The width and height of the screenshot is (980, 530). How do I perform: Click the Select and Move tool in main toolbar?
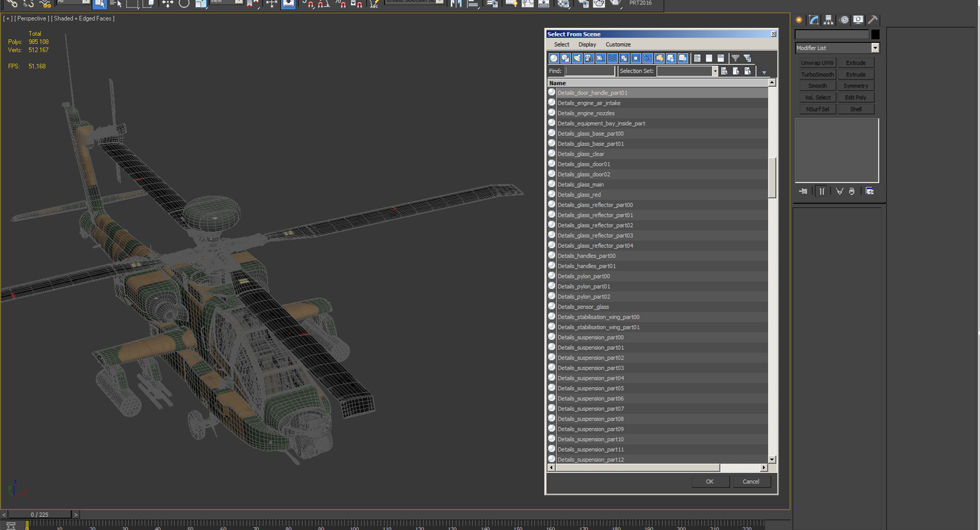[168, 4]
